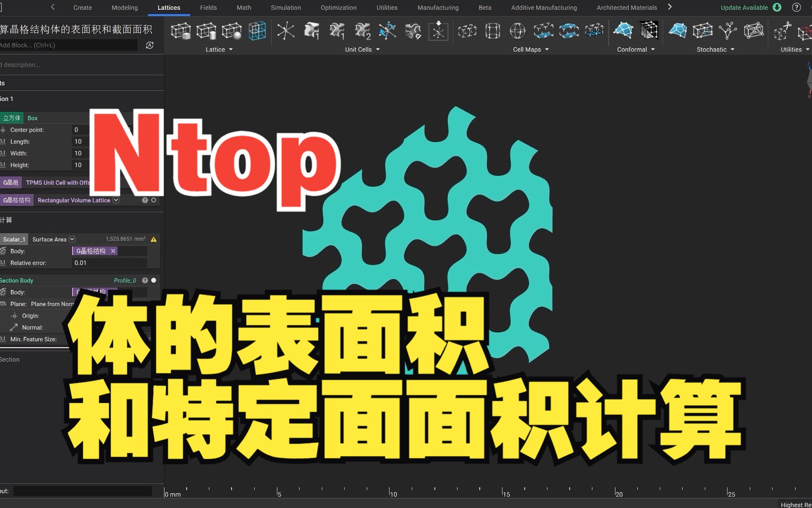Remove the G晶格结构 chip from Body
The height and width of the screenshot is (508, 812).
(x=113, y=251)
